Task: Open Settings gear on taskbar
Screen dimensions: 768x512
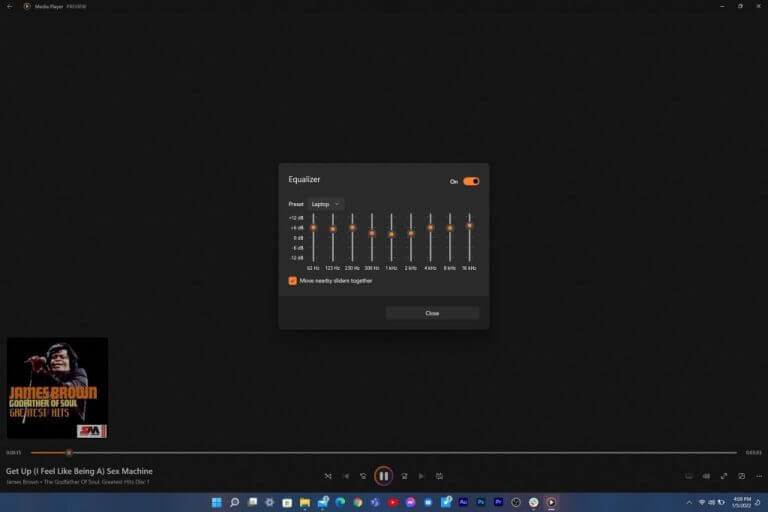Action: 269,502
